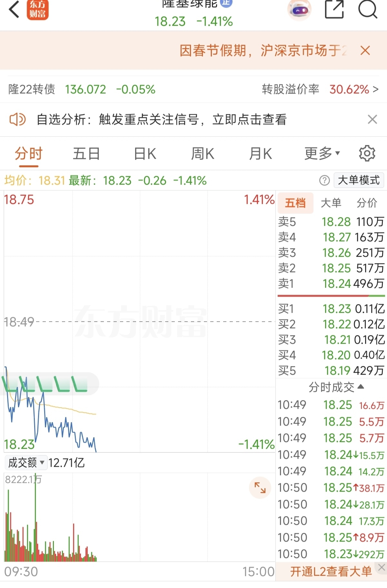Viewport: 387px width, 588px height.
Task: Tap the speaker announcement icon
Action: point(17,120)
